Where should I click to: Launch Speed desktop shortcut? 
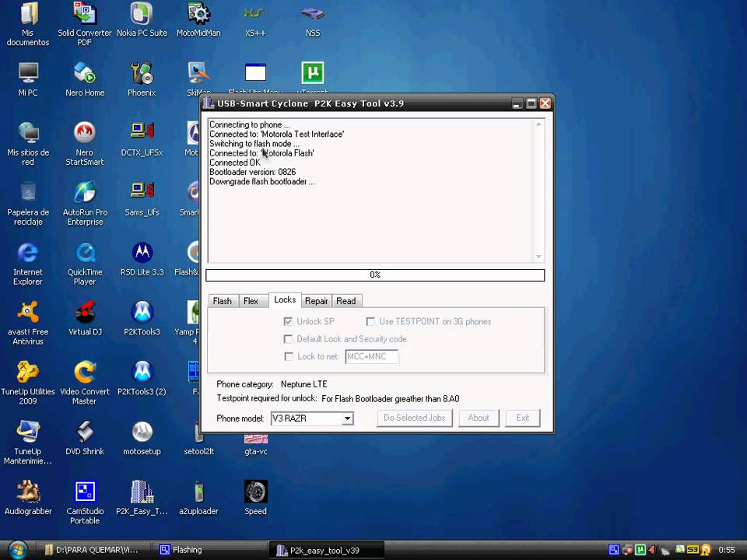255,498
